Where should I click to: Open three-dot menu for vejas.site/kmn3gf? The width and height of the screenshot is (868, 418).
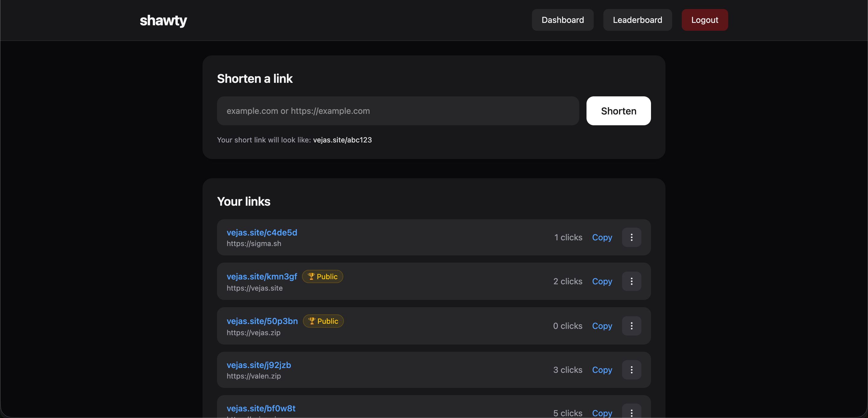click(631, 281)
